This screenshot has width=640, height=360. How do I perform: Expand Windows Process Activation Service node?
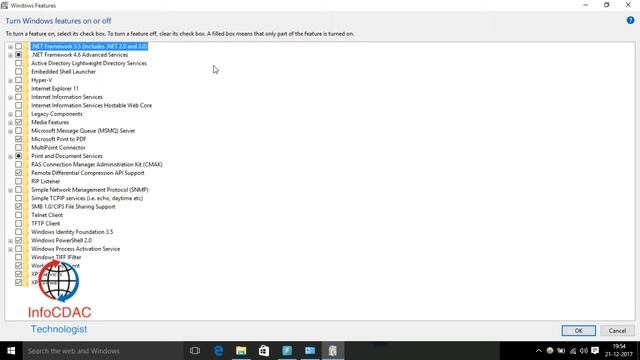point(10,249)
